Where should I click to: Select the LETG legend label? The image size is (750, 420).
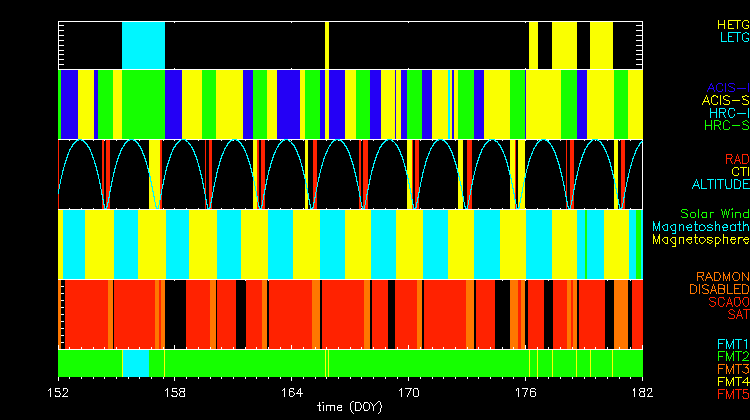point(734,38)
